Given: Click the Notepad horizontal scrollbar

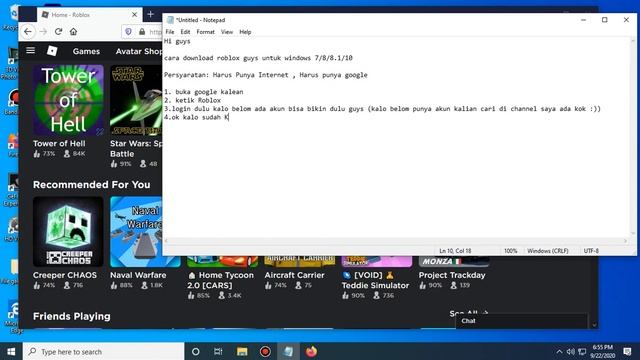Looking at the screenshot, I should pos(396,241).
